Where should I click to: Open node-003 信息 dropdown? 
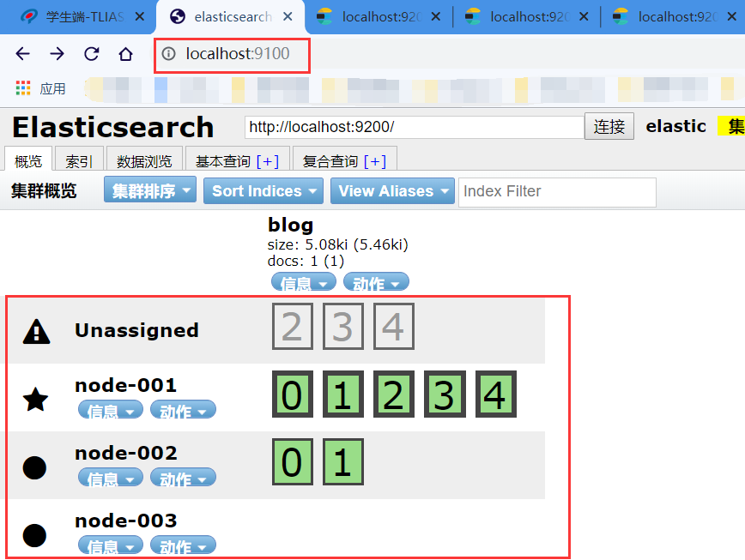110,545
